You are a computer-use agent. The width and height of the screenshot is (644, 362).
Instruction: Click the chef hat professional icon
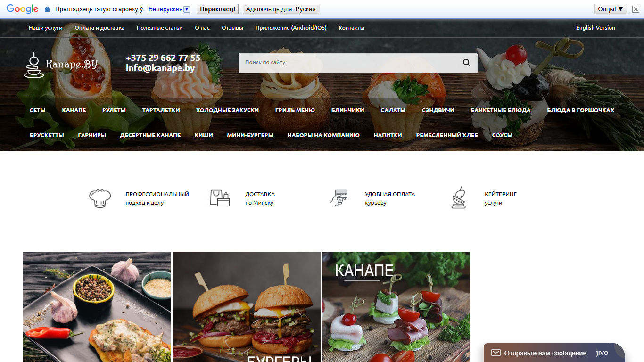100,198
